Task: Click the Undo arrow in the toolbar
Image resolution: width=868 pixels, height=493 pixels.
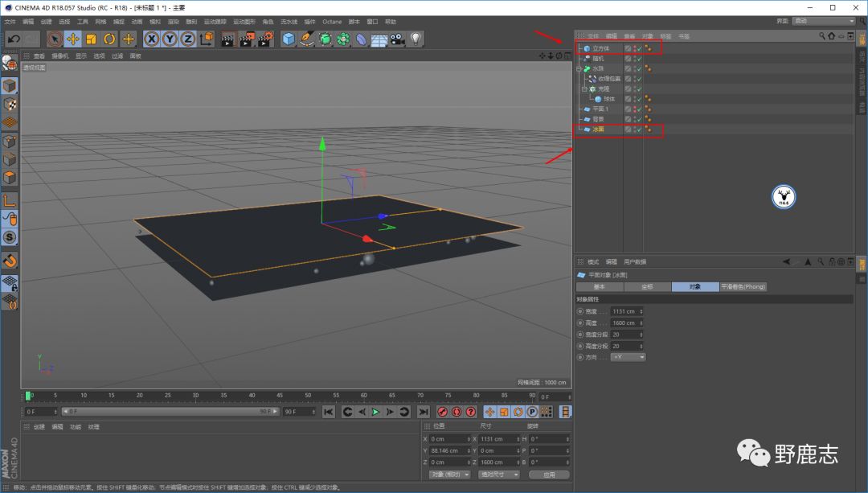Action: coord(14,39)
